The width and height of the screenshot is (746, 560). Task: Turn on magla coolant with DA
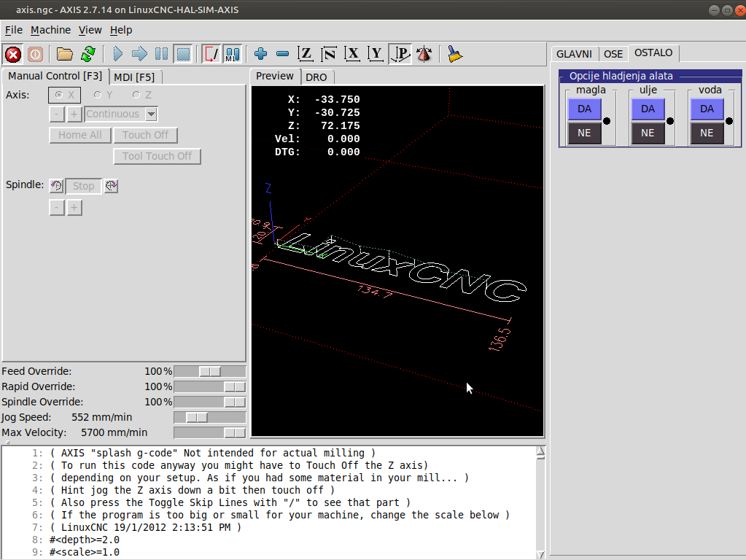click(x=584, y=109)
